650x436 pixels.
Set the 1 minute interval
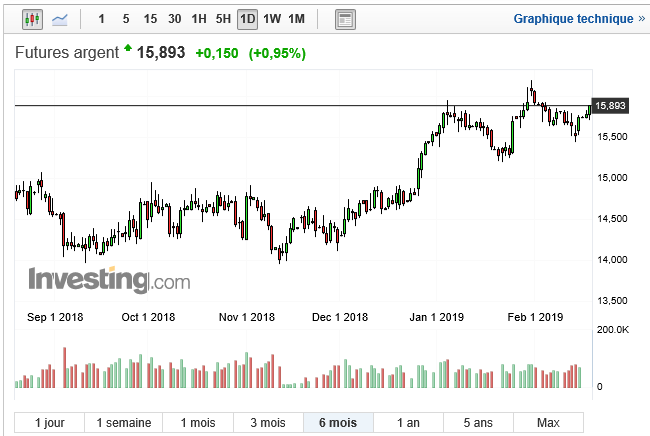click(x=102, y=19)
